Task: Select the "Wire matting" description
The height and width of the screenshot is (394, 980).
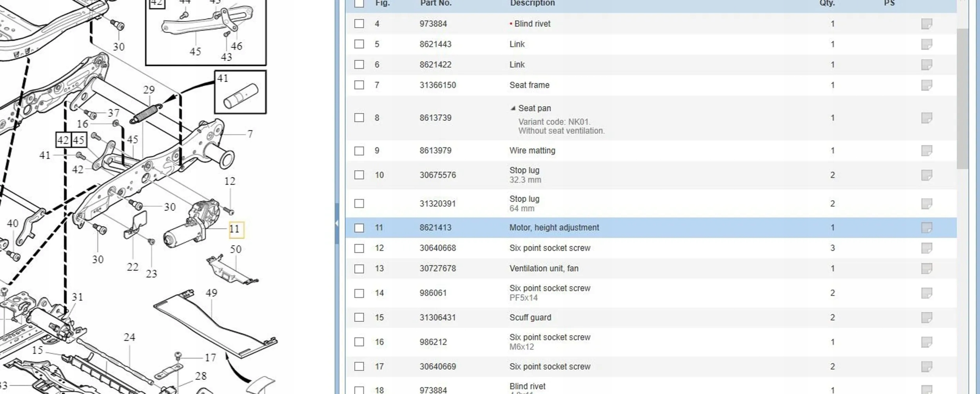Action: click(x=532, y=151)
